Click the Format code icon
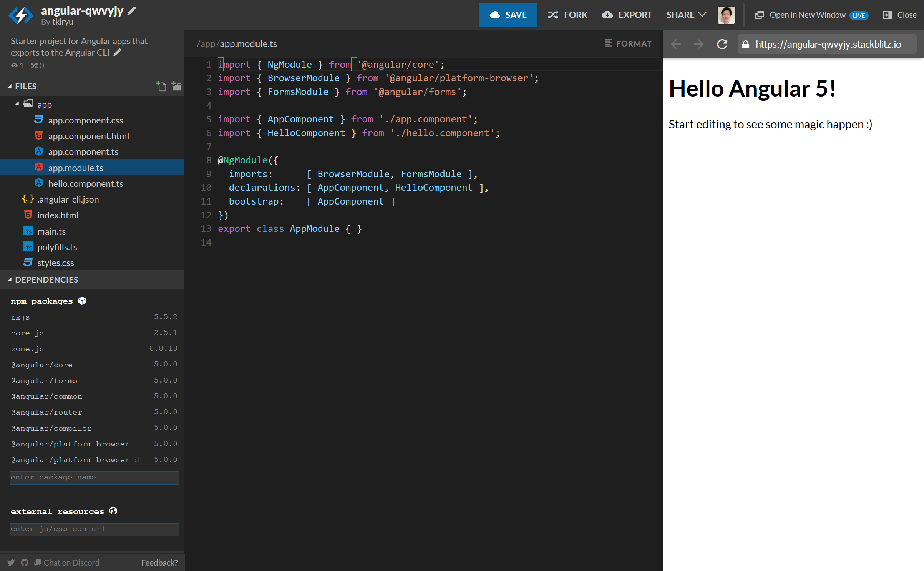The height and width of the screenshot is (571, 924). (608, 43)
